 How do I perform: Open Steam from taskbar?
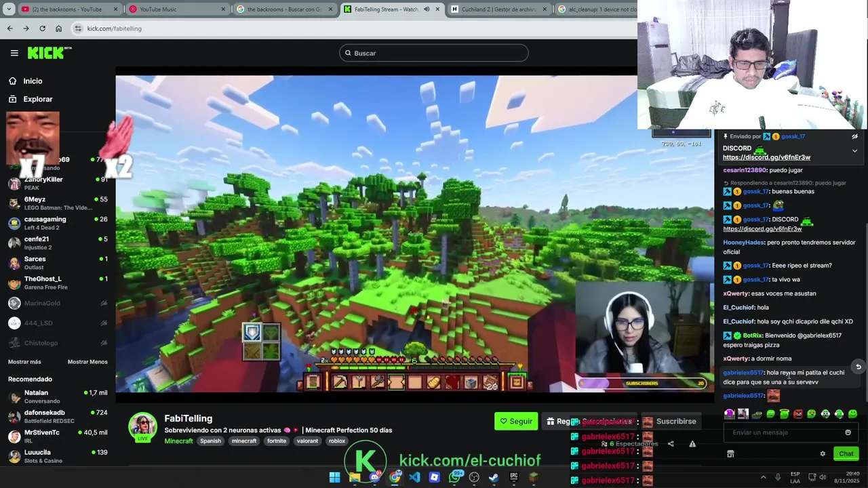[x=494, y=477]
